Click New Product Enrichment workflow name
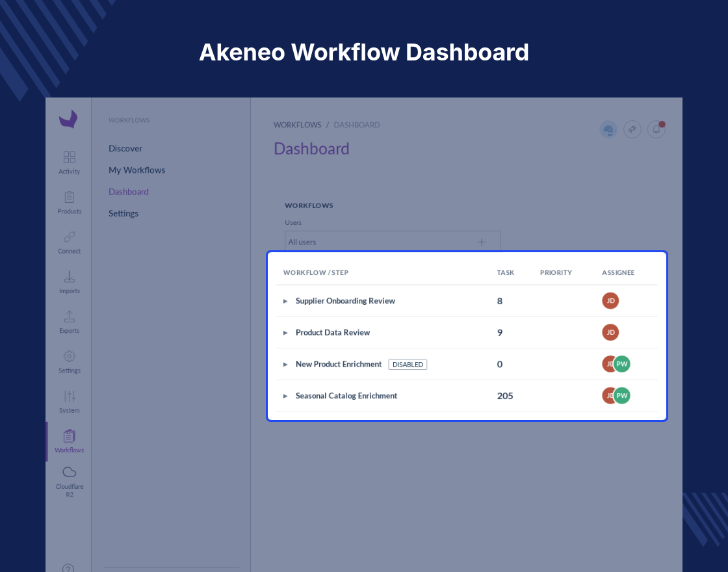Screen dimensions: 728x572 (339, 364)
